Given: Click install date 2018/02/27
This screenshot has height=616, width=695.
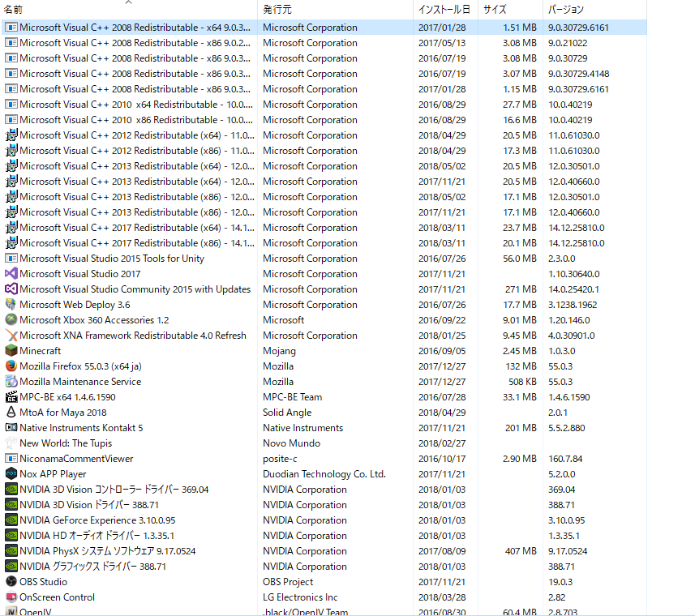Looking at the screenshot, I should point(442,443).
